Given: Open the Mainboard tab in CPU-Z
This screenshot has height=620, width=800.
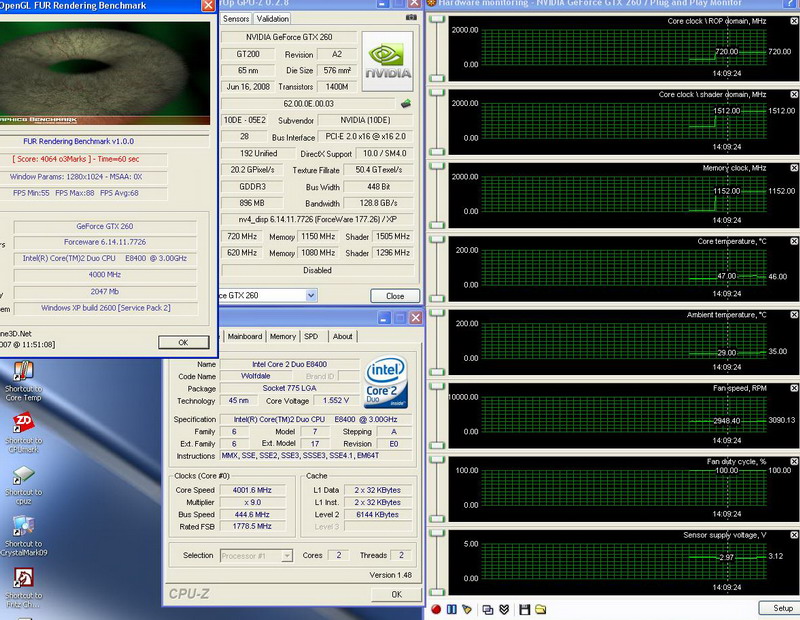Looking at the screenshot, I should [x=245, y=336].
